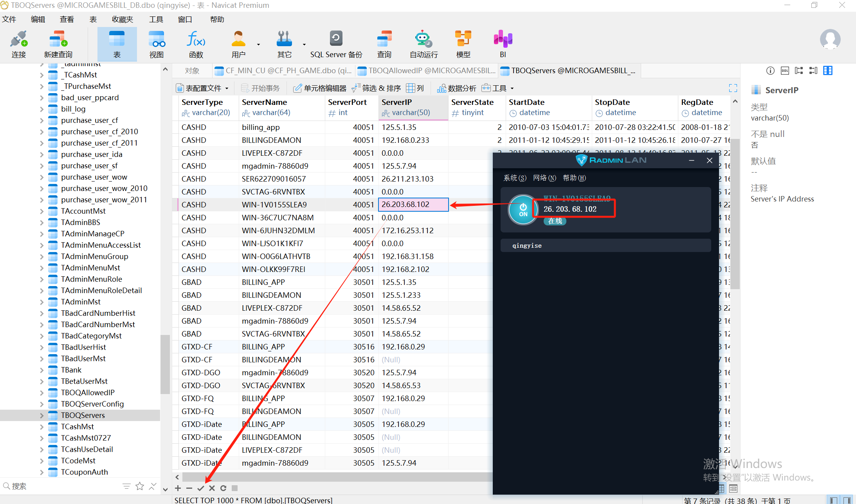Click the horizontal scrollbar under the data grid
This screenshot has width=856, height=504.
pos(337,477)
